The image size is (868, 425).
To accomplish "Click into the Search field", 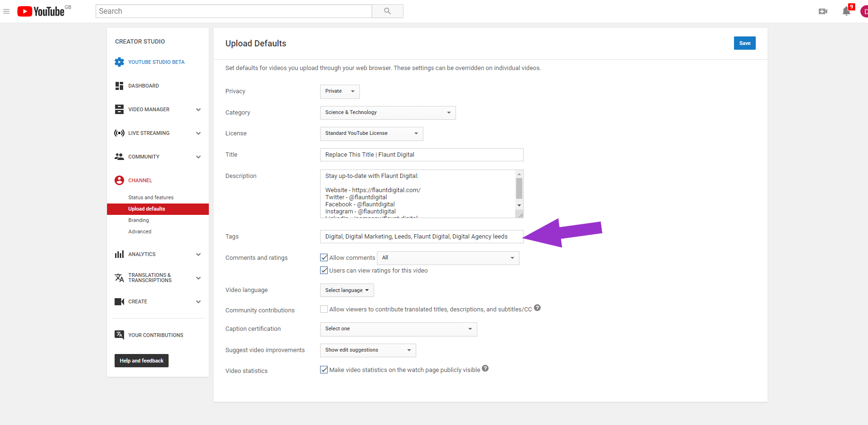I will coord(234,11).
